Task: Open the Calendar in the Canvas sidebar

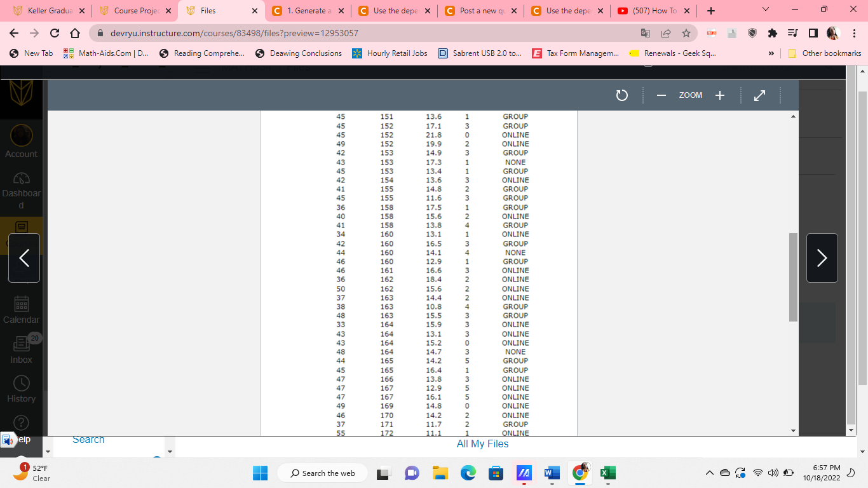Action: pyautogui.click(x=21, y=305)
